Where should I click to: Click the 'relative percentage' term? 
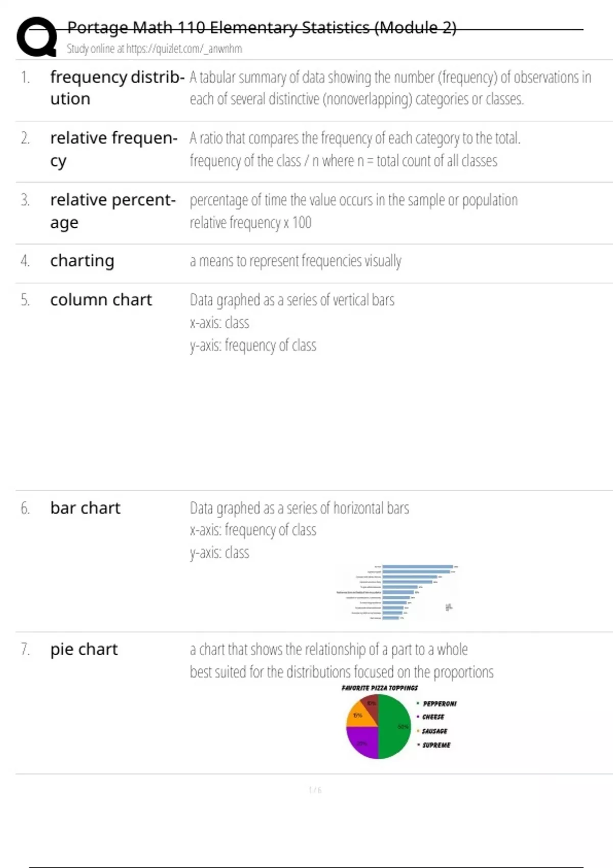tap(113, 211)
